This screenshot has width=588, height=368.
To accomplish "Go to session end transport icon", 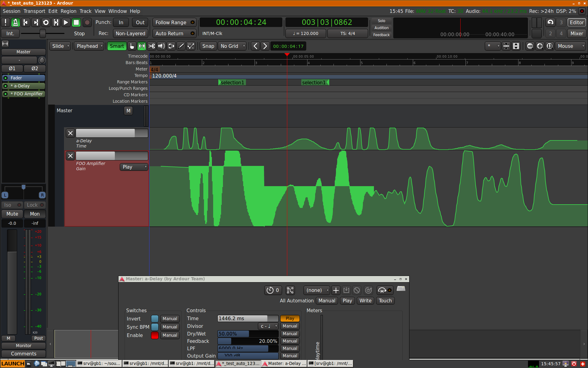I will coord(36,22).
